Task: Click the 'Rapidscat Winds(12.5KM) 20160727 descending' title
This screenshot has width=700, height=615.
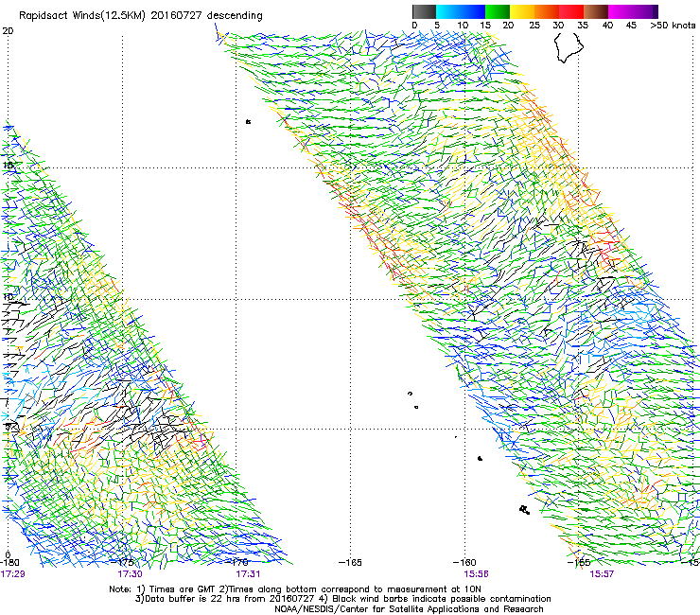Action: 141,16
